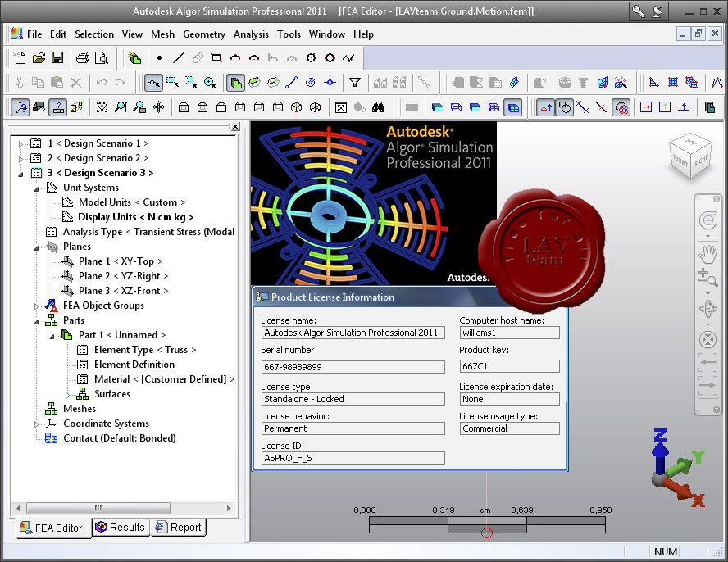This screenshot has height=562, width=728.
Task: Click the horizontal scrollbar in tree panel
Action: click(98, 508)
